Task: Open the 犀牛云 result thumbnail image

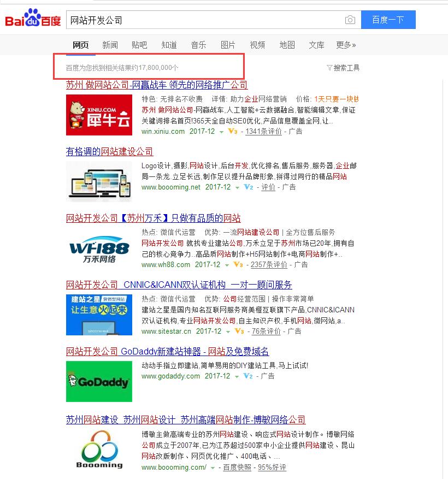Action: point(99,115)
